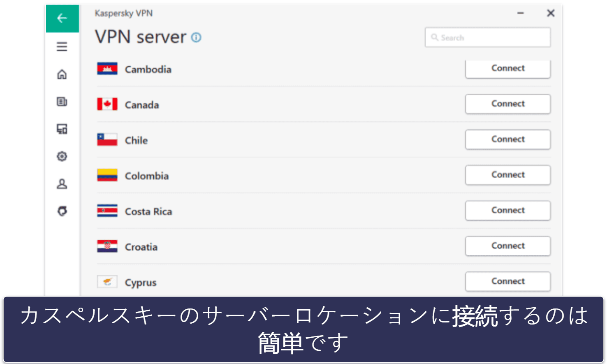
Task: Select the Croatia country name
Action: coord(141,247)
